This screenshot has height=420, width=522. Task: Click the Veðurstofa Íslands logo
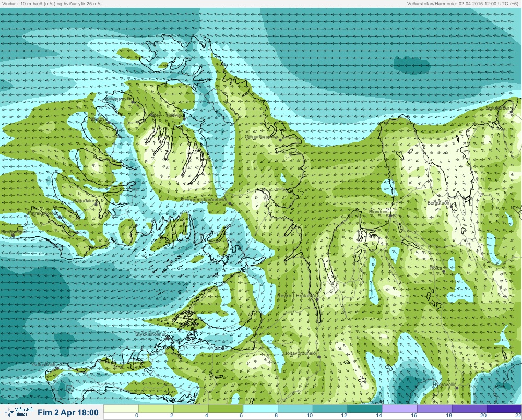click(x=19, y=412)
